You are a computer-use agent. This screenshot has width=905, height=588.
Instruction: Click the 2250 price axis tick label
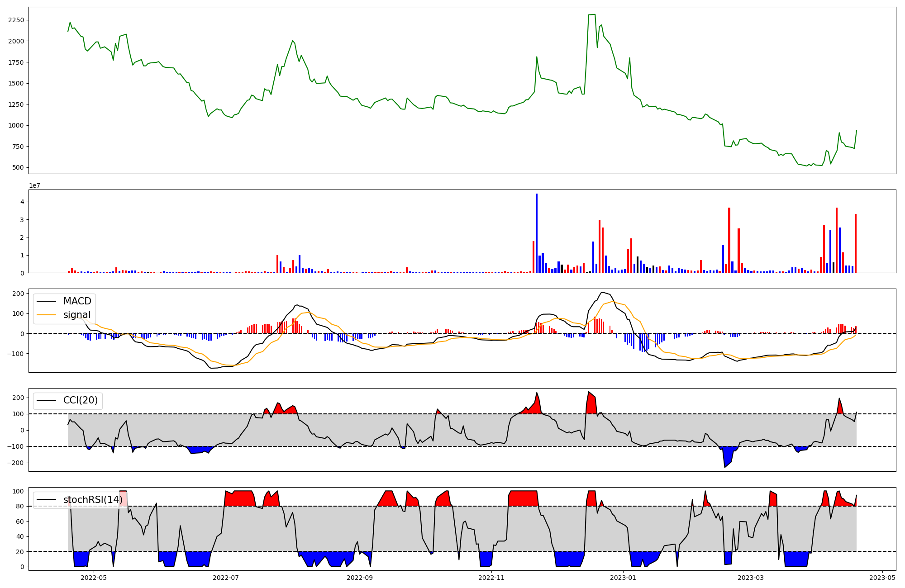click(16, 20)
